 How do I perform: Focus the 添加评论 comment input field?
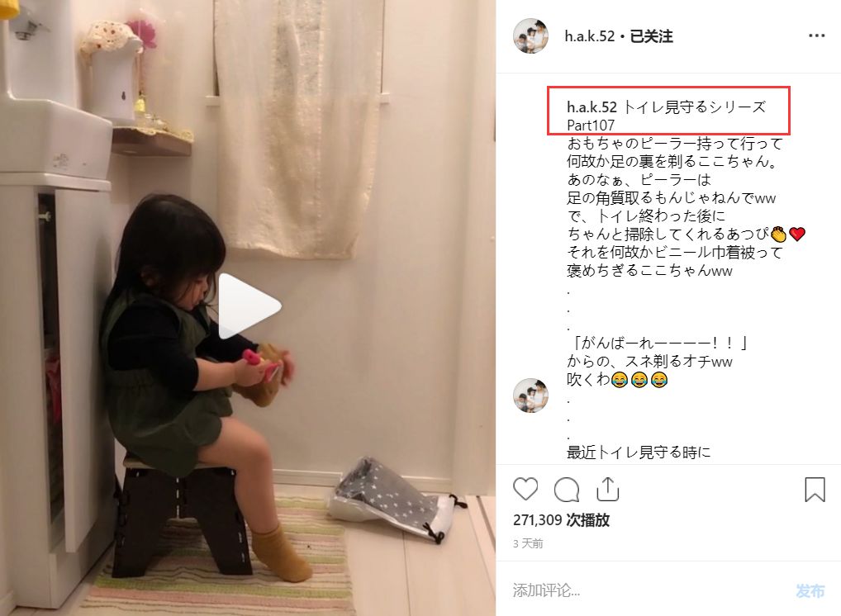[649, 590]
